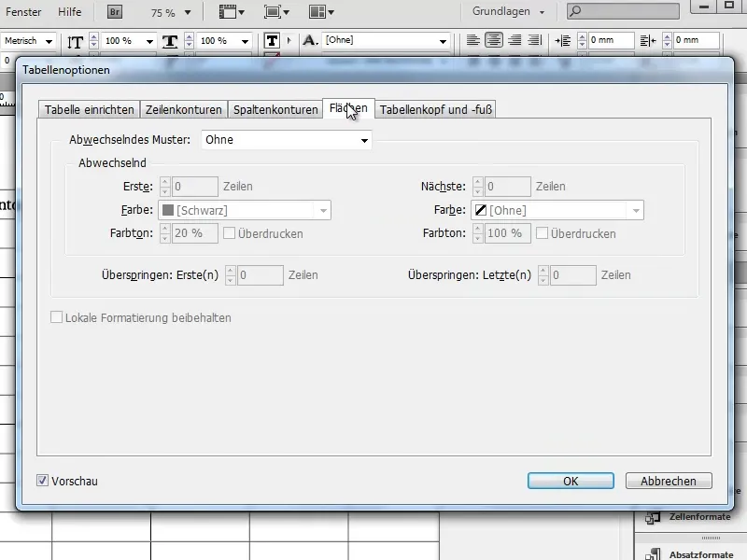Click the horizontal scale T icon
Screen dimensions: 747x560
point(170,42)
